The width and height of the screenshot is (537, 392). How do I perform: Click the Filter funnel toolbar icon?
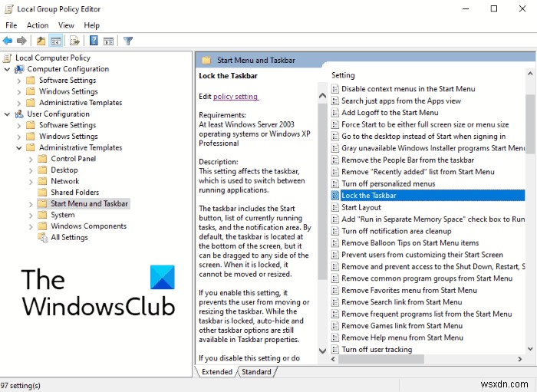[x=128, y=41]
